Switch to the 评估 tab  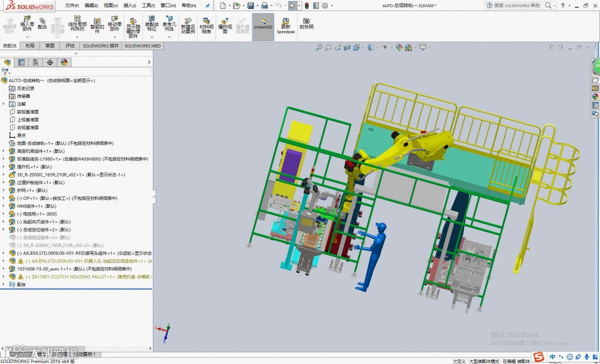[x=69, y=46]
